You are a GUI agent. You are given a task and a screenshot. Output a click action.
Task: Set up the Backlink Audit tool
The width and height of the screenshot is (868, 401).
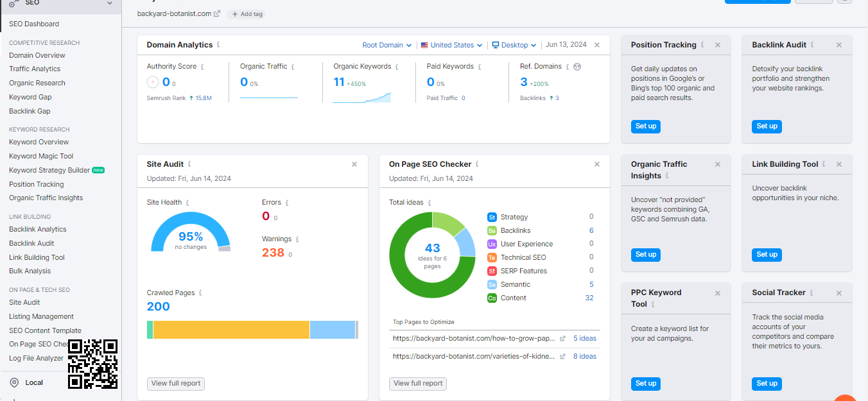pos(767,126)
